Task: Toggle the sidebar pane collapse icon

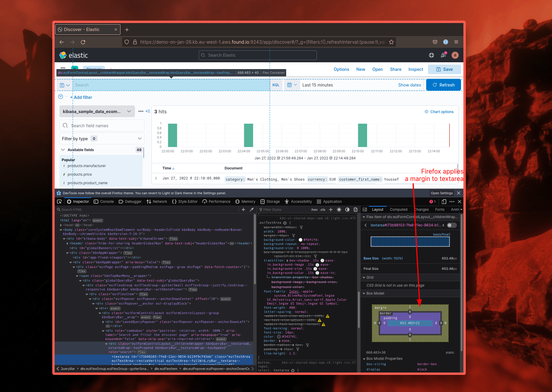Action: pos(365,210)
